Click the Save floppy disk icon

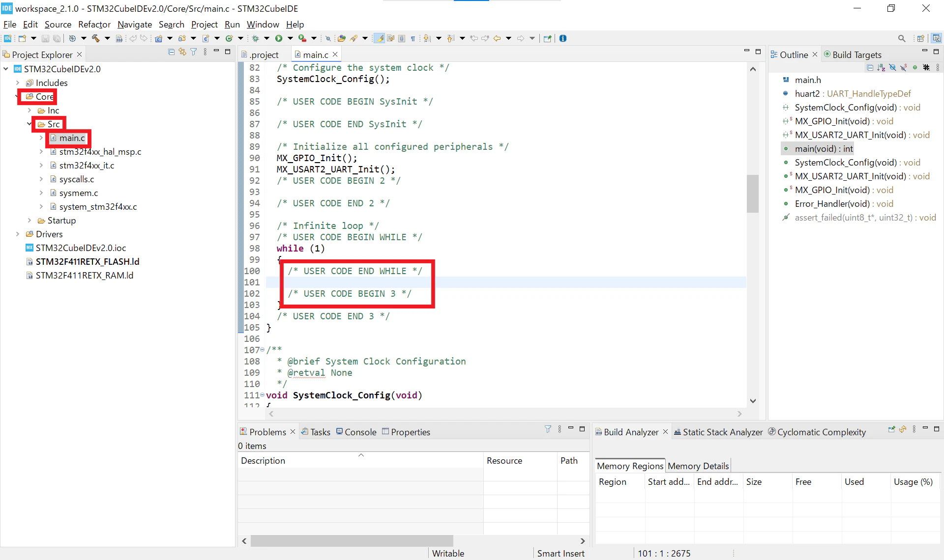(x=45, y=38)
